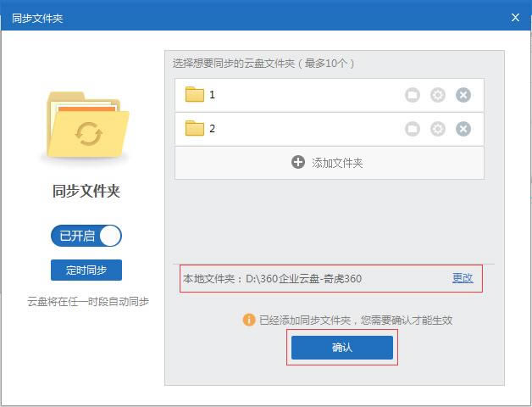
Task: Open local folder for sync folder 2
Action: click(x=412, y=129)
